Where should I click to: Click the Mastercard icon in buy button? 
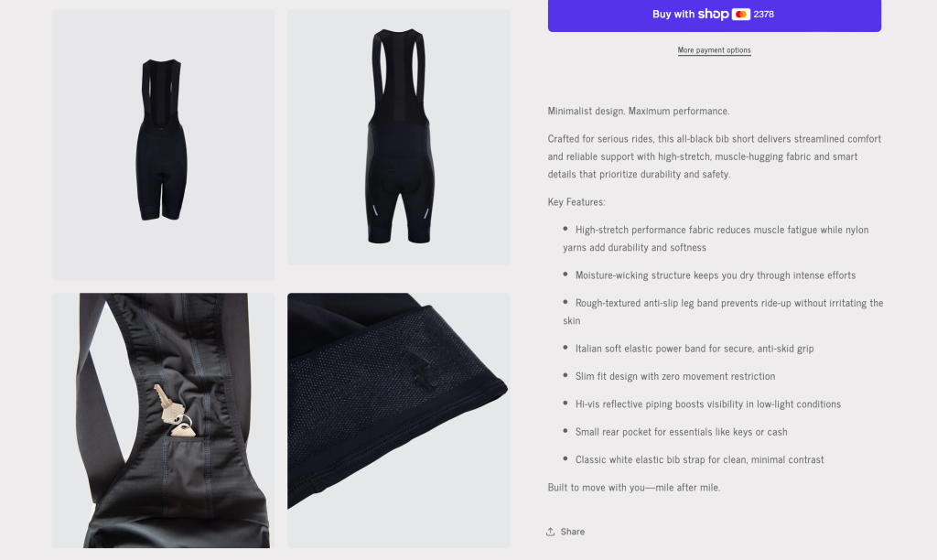click(x=741, y=15)
